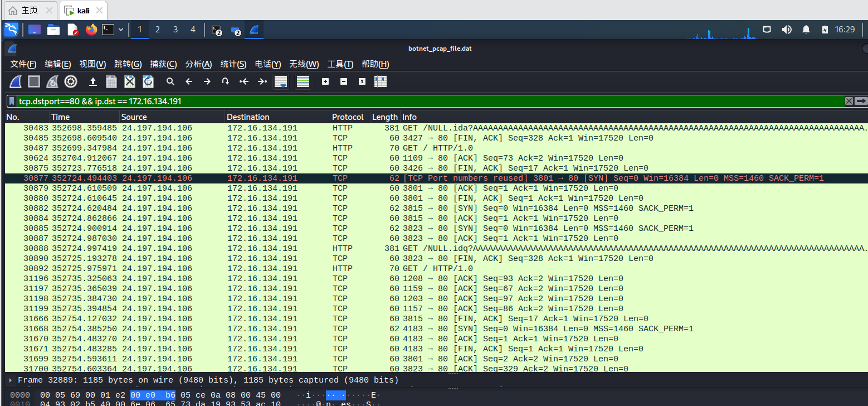Screen dimensions: 868x406
Task: Open the 帮助(H) menu
Action: pos(376,64)
